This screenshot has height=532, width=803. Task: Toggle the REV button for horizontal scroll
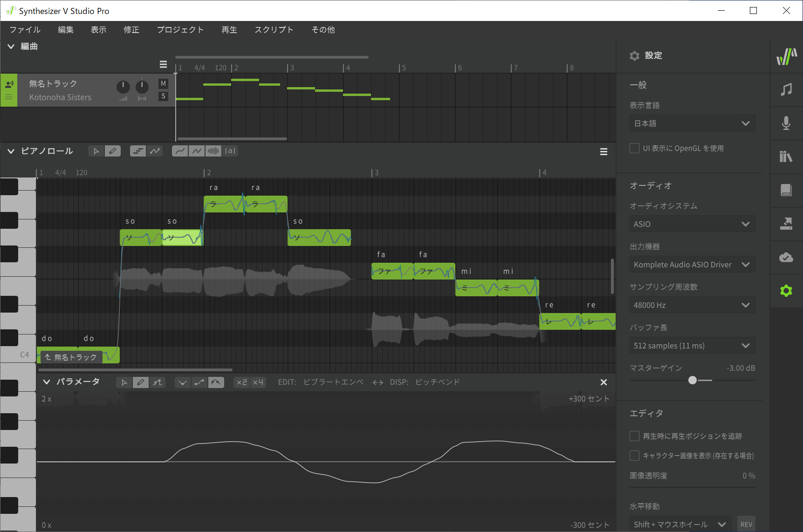tap(746, 525)
